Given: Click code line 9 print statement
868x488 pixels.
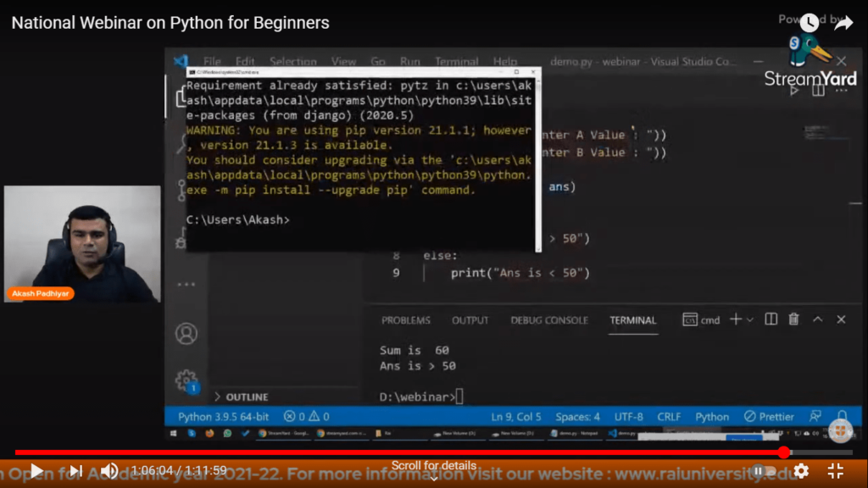Looking at the screenshot, I should [520, 273].
